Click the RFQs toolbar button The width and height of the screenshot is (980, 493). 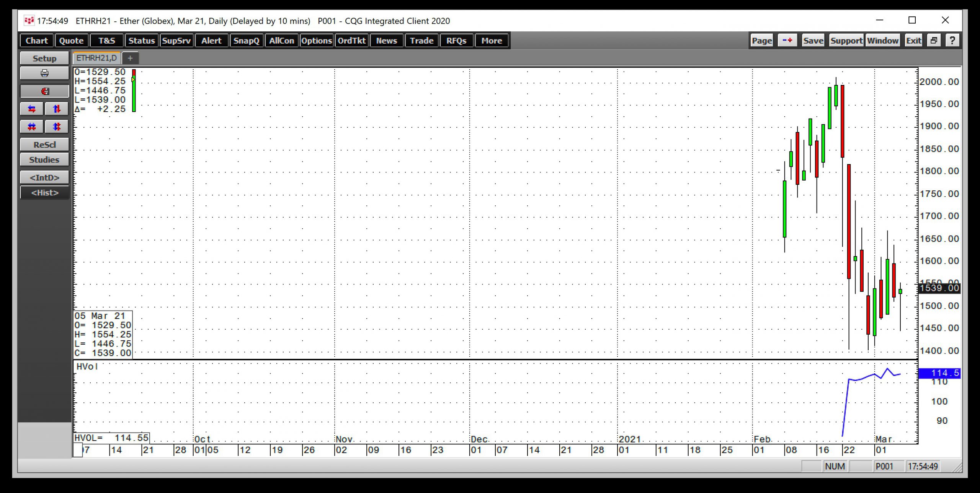pos(456,41)
